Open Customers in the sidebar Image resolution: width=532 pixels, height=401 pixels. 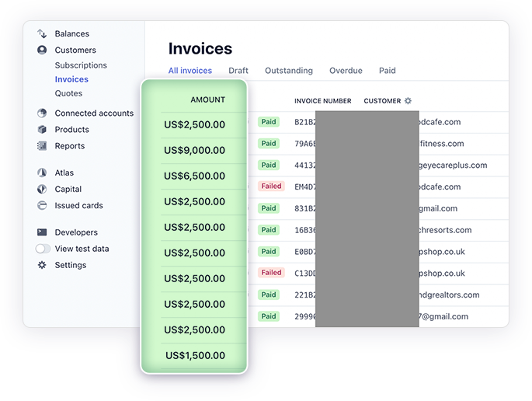point(75,50)
